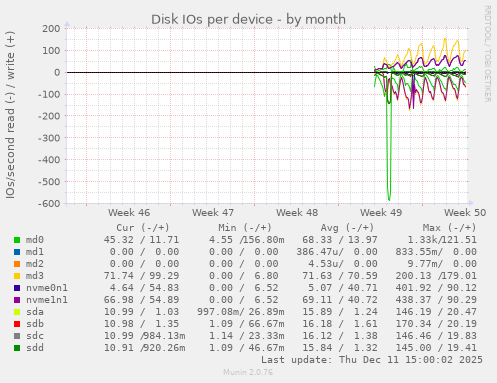Click the md2 orange legend swatch
This screenshot has width=497, height=383.
pyautogui.click(x=17, y=264)
